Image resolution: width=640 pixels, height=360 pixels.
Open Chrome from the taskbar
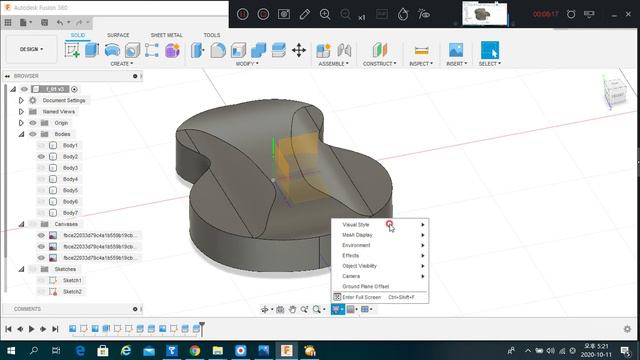point(195,351)
